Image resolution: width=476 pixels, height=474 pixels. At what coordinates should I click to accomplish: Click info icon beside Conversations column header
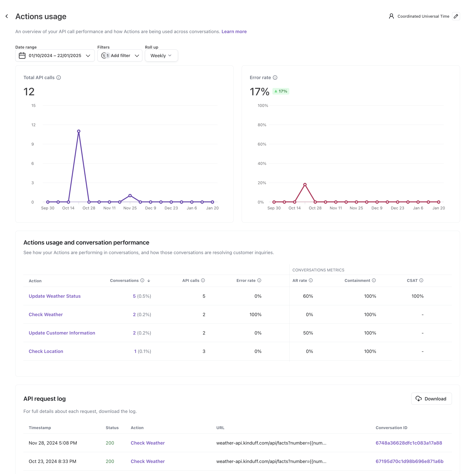(x=142, y=280)
